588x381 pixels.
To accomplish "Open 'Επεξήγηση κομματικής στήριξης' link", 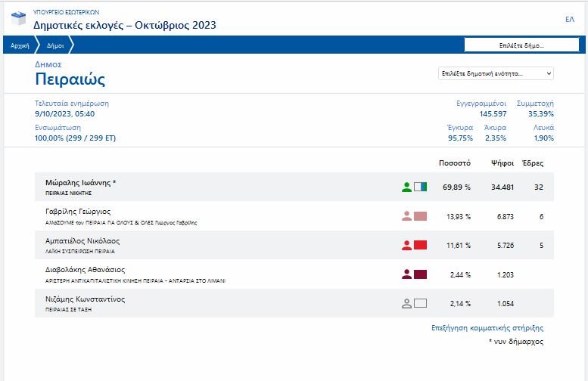I will click(x=487, y=328).
